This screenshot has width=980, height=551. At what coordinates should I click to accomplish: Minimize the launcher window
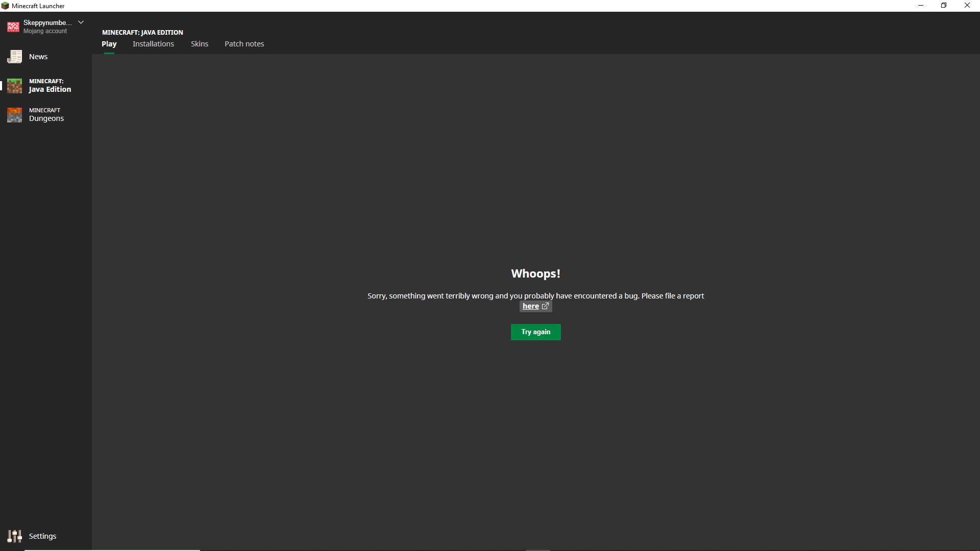pos(920,6)
